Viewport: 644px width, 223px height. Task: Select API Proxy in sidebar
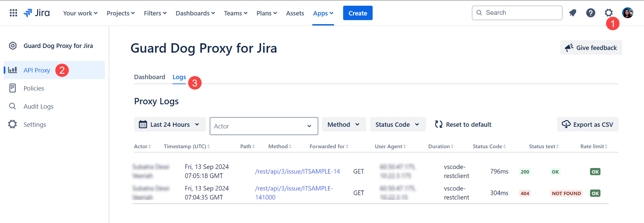coord(54,70)
